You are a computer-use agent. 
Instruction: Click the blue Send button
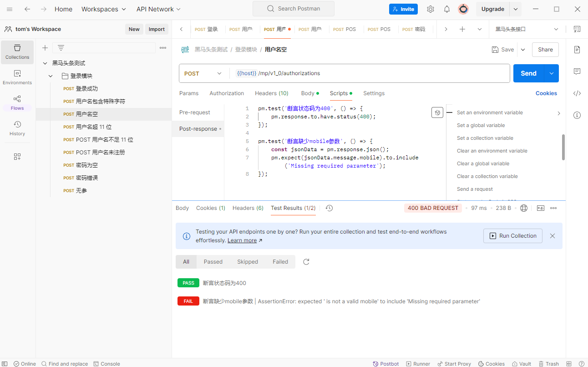[529, 73]
